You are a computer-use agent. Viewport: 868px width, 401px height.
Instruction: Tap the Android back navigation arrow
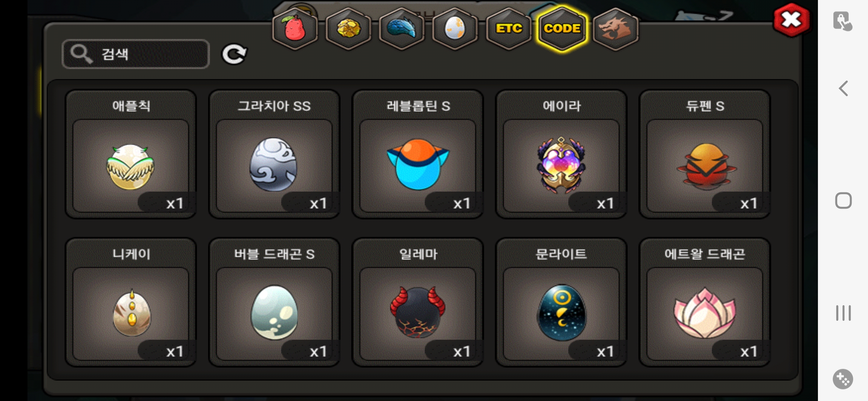tap(844, 88)
